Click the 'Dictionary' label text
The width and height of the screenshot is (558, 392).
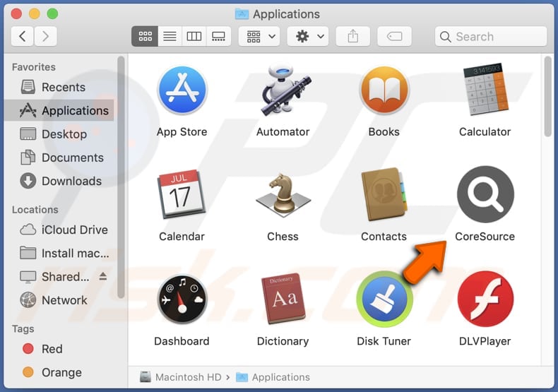283,341
